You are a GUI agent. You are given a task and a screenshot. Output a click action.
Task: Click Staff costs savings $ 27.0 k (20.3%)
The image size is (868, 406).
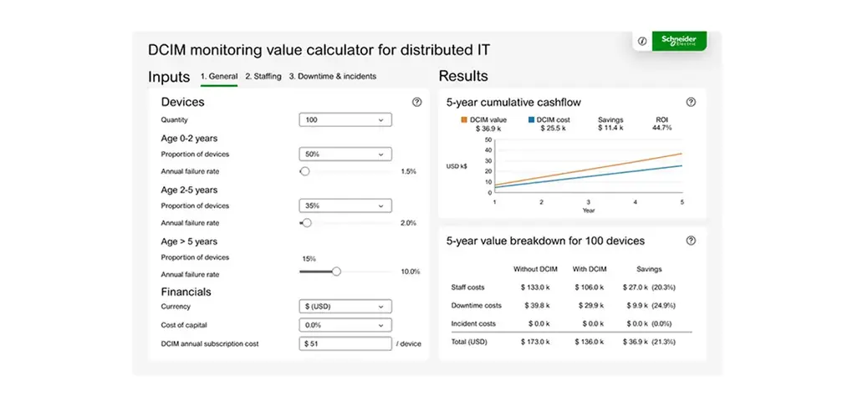click(651, 287)
